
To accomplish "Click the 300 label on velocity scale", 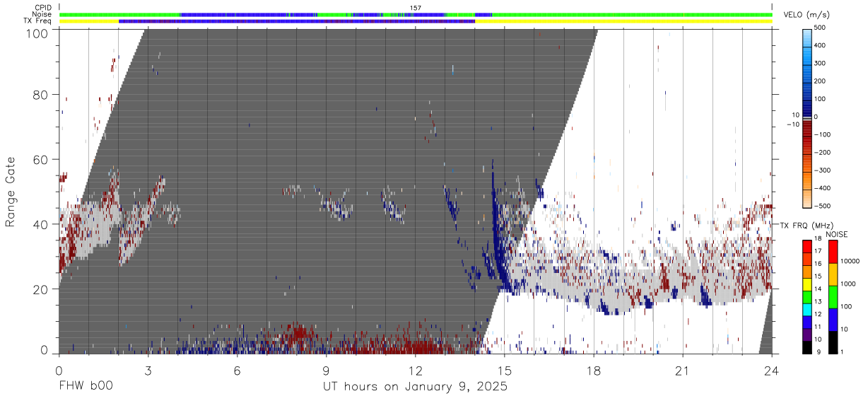I will click(x=820, y=63).
